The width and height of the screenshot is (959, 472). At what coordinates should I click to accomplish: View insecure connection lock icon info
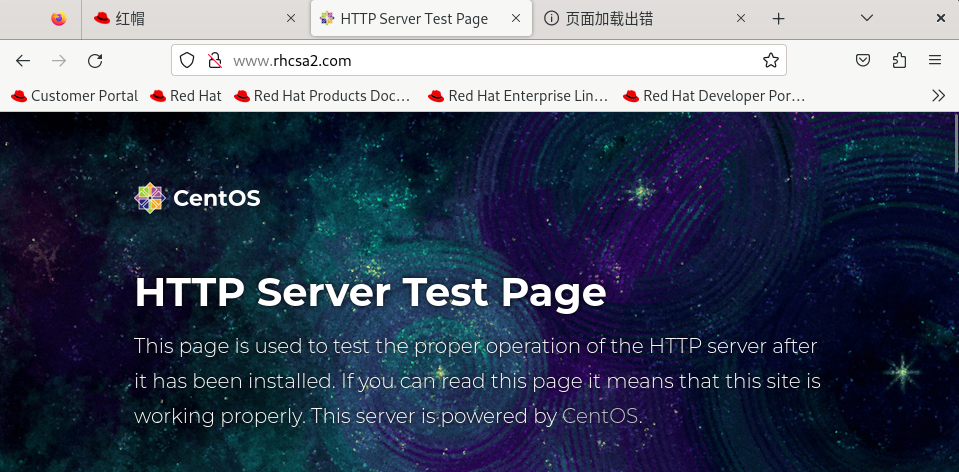tap(215, 60)
